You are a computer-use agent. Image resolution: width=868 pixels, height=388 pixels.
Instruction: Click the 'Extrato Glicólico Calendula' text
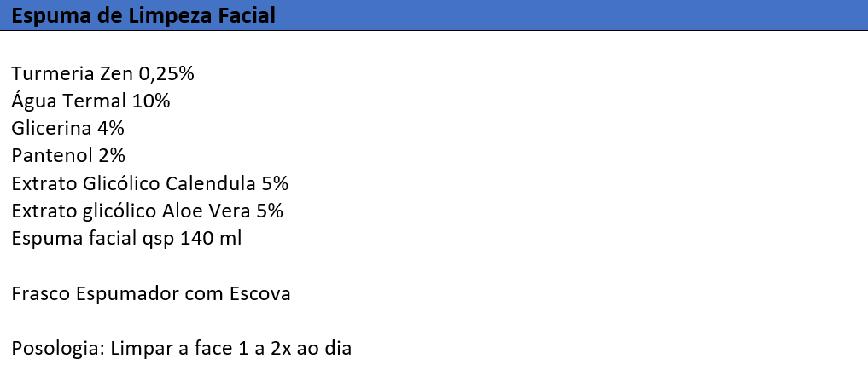tap(133, 183)
